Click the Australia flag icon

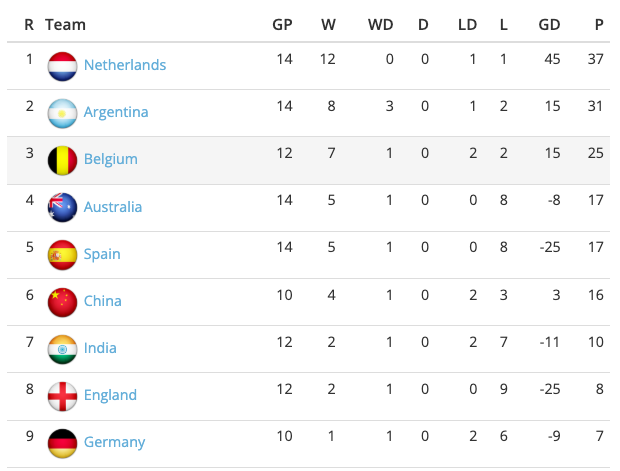pyautogui.click(x=63, y=208)
